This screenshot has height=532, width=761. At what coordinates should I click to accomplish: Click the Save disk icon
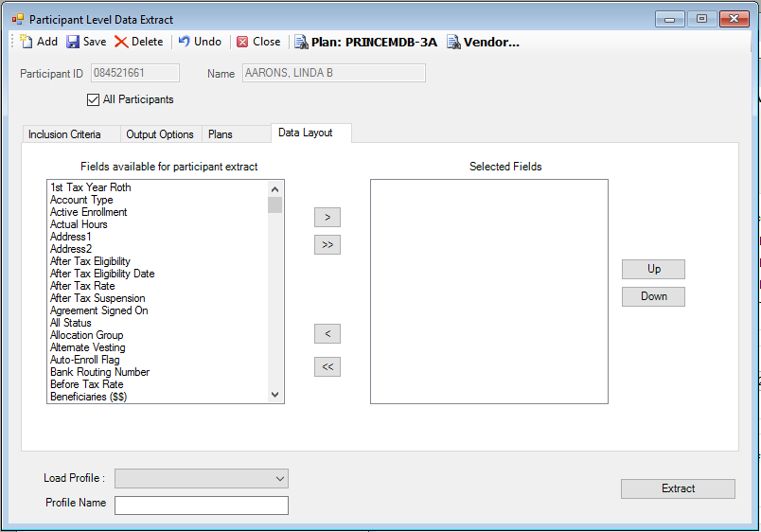pos(73,42)
